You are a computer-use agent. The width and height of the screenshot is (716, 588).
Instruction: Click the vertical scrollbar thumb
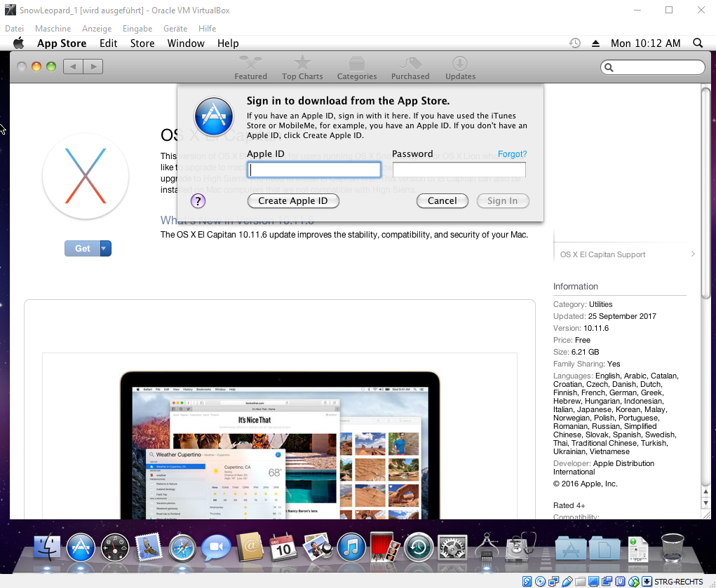tap(705, 192)
